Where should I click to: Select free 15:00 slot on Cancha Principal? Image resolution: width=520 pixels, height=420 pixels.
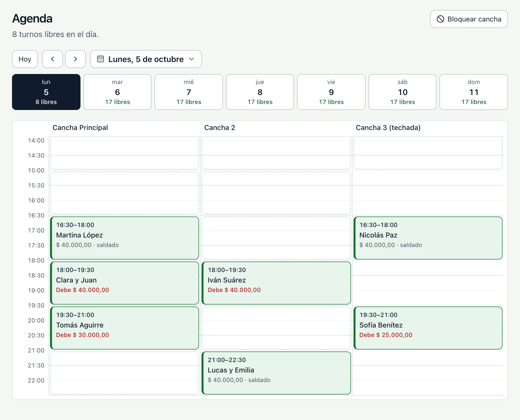point(124,193)
